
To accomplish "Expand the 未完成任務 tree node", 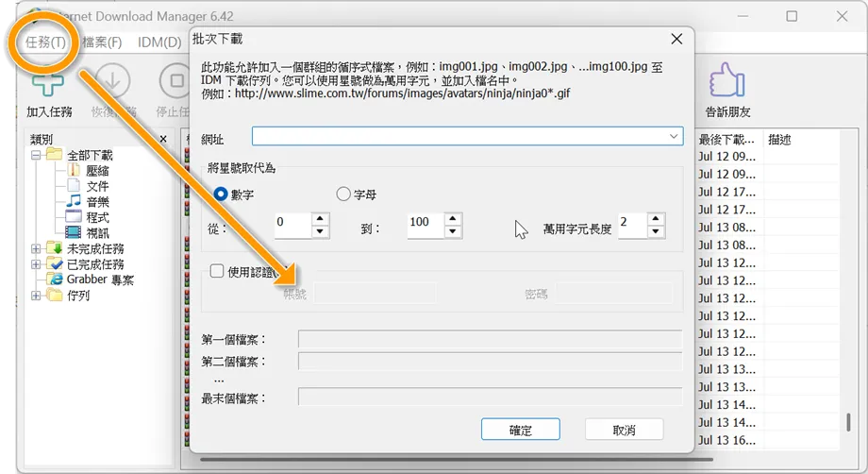I will click(36, 248).
